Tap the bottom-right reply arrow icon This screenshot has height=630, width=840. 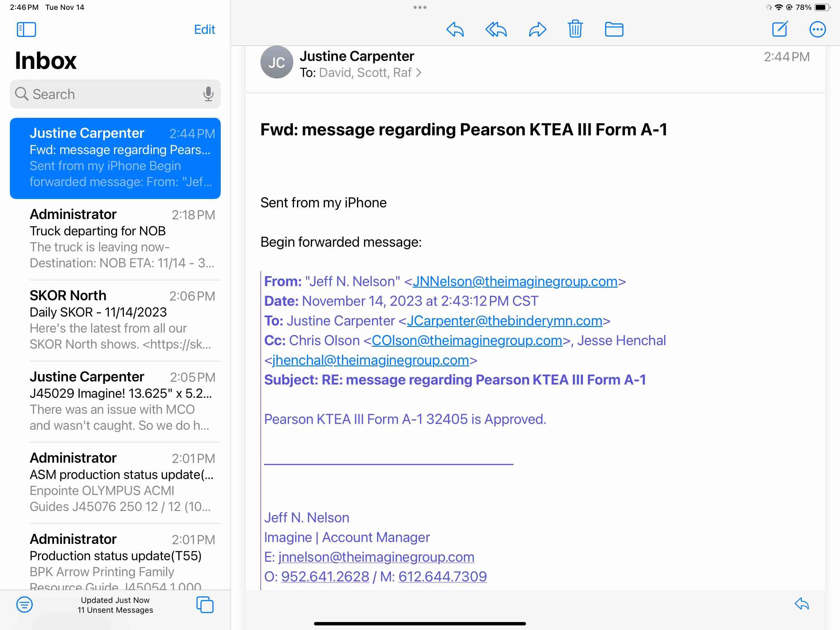coord(802,604)
